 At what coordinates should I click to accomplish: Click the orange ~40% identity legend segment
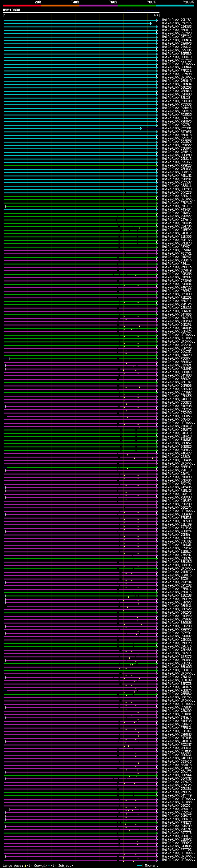click(x=60, y=6)
